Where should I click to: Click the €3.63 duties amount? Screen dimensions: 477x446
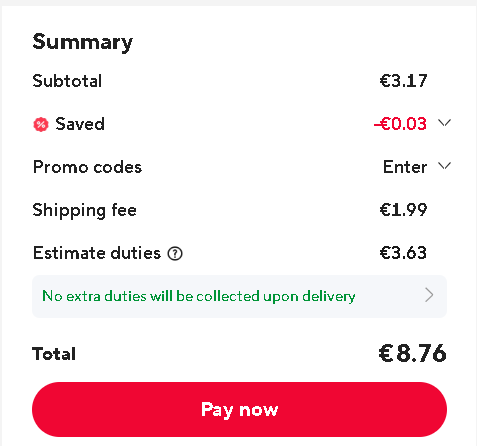(403, 253)
